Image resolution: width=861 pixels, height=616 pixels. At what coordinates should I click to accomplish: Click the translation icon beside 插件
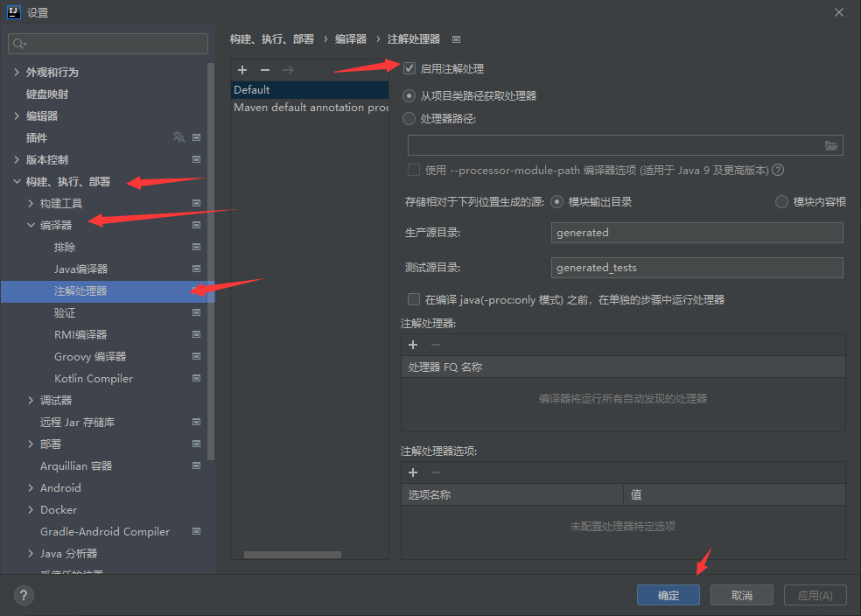179,137
